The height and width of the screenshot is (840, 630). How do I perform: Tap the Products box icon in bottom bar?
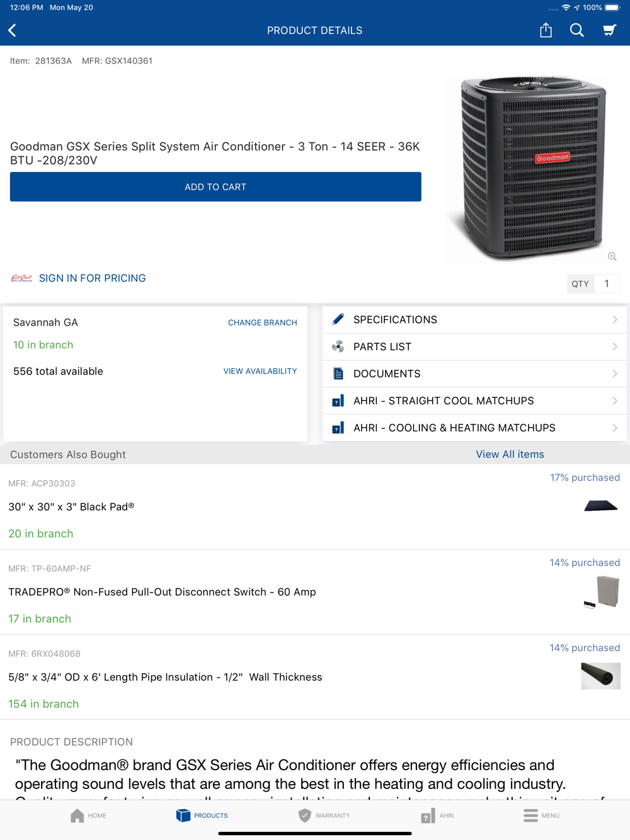pos(183,815)
